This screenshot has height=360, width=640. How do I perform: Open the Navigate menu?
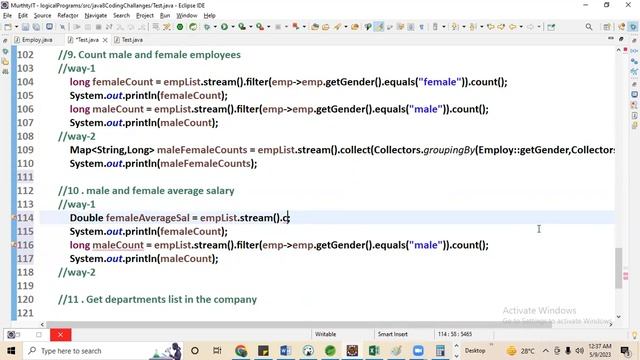click(96, 16)
